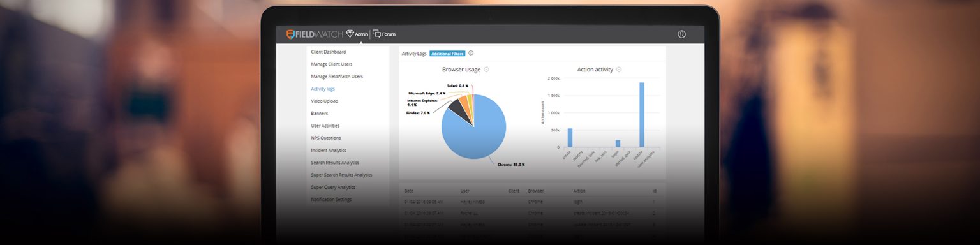Screen dimensions: 980x245
Task: Click the '500k' y-axis label
Action: click(555, 130)
